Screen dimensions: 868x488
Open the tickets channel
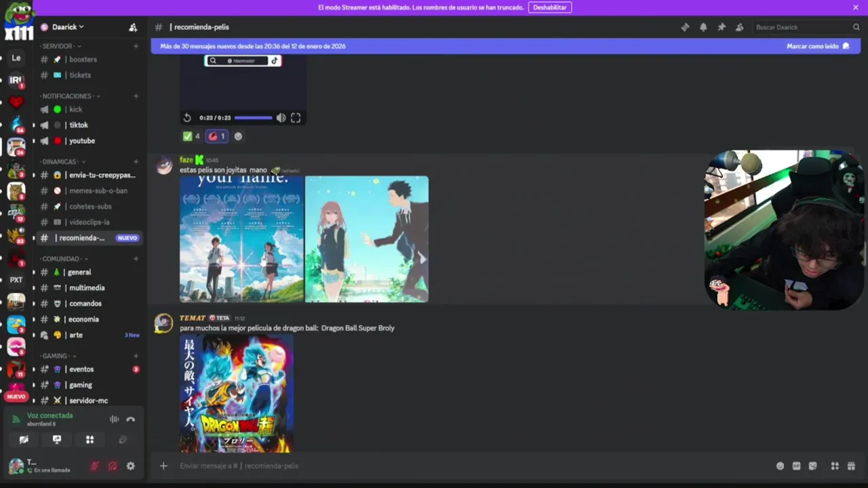pos(90,75)
